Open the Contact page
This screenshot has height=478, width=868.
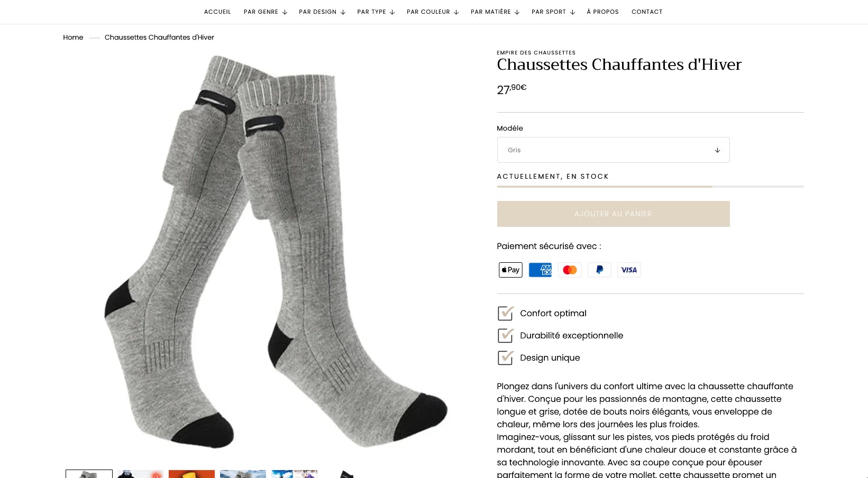647,12
